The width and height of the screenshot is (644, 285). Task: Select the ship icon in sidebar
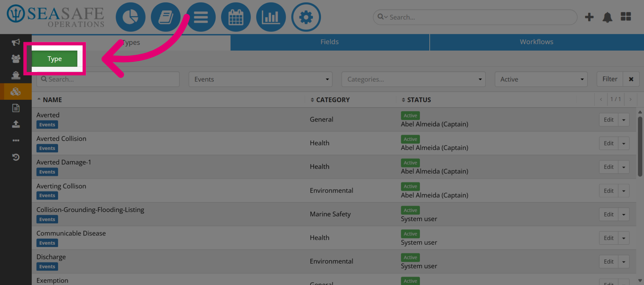click(x=16, y=75)
